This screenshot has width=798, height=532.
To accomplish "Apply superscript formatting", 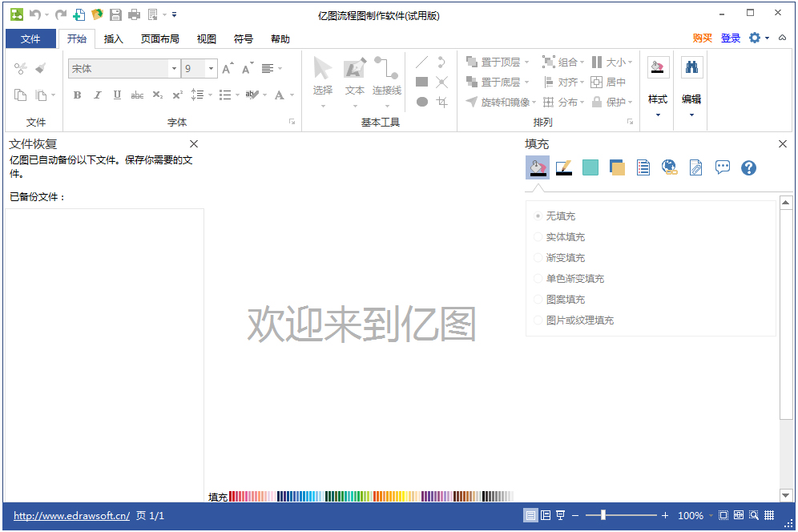I will (177, 95).
